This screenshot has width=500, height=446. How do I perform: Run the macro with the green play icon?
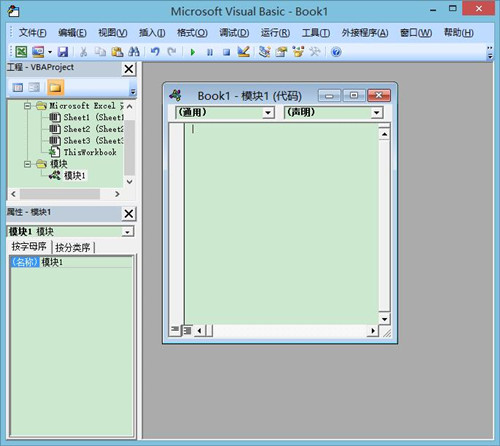[x=193, y=52]
